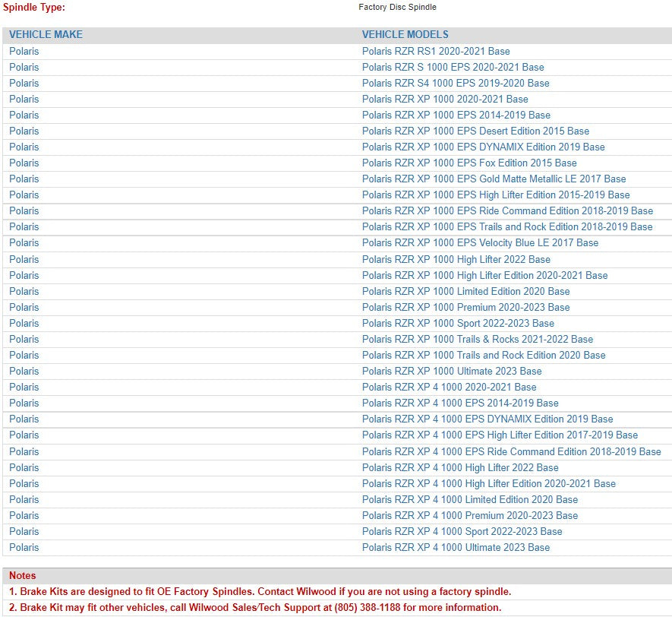Open RZR XP 1000 EPS Velocity Blue LE 2017

point(480,242)
